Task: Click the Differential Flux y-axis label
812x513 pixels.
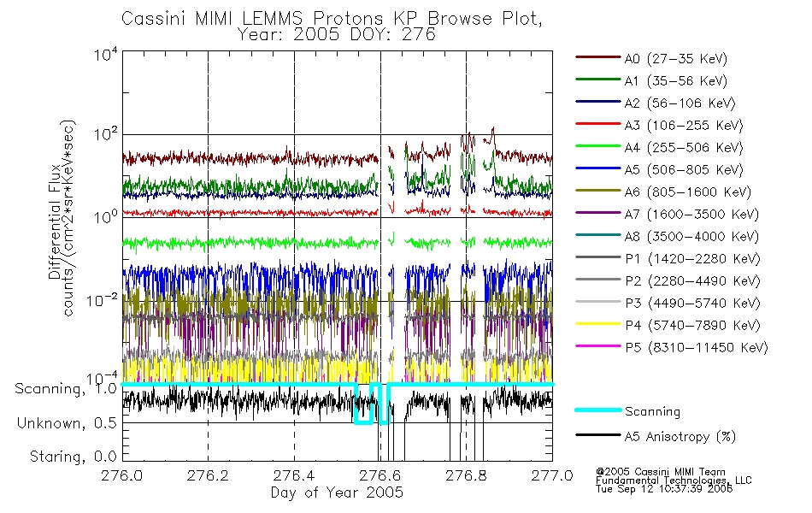Action: (x=55, y=221)
